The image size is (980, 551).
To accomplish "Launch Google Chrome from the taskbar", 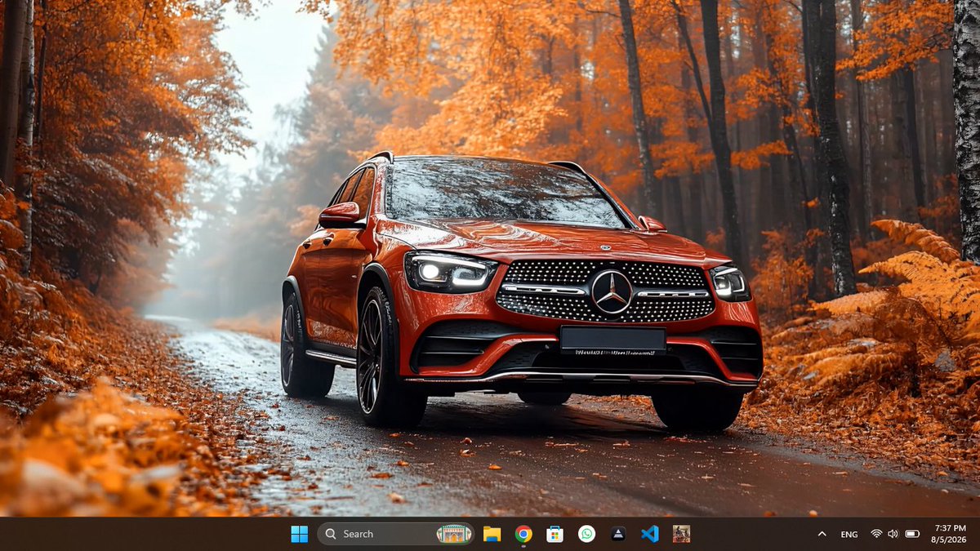I will tap(523, 534).
